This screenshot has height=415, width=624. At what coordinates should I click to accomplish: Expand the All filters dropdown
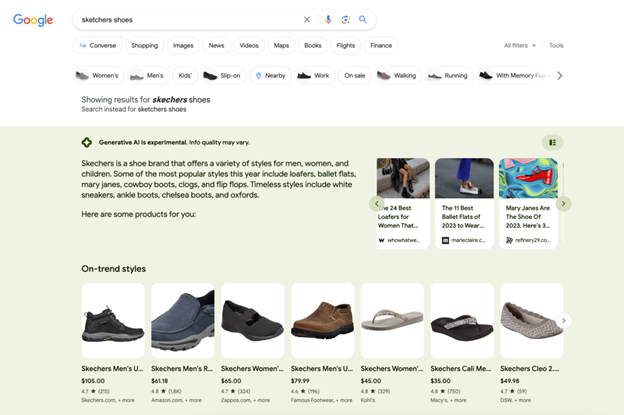(520, 45)
